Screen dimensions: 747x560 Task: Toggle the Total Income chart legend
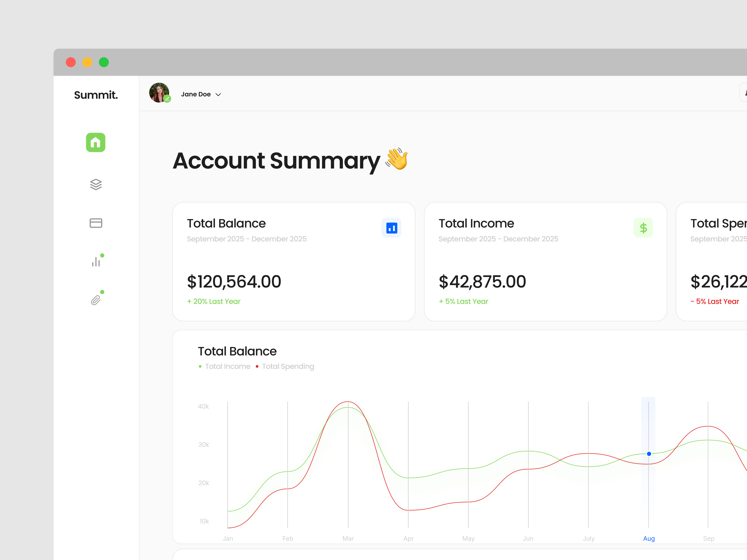[x=224, y=366]
